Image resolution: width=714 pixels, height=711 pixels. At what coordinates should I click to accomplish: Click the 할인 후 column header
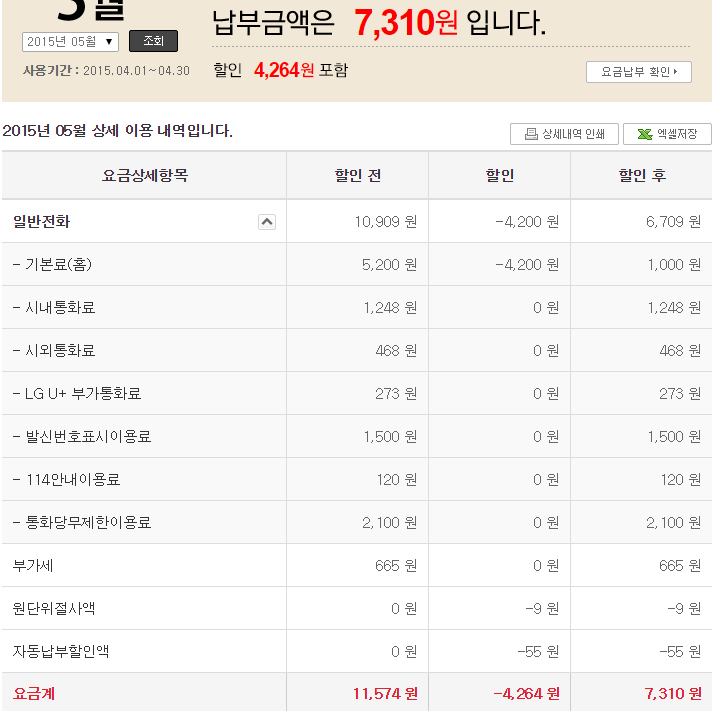pyautogui.click(x=641, y=176)
